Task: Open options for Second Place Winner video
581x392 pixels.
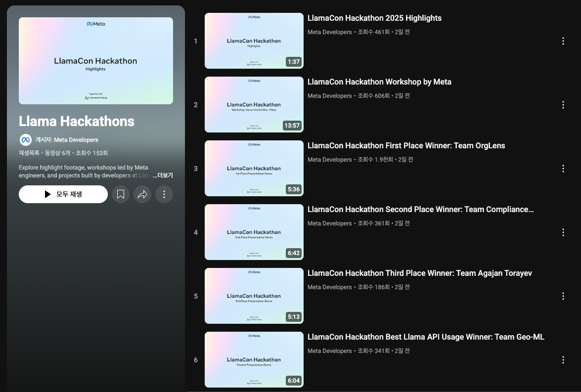Action: [563, 232]
